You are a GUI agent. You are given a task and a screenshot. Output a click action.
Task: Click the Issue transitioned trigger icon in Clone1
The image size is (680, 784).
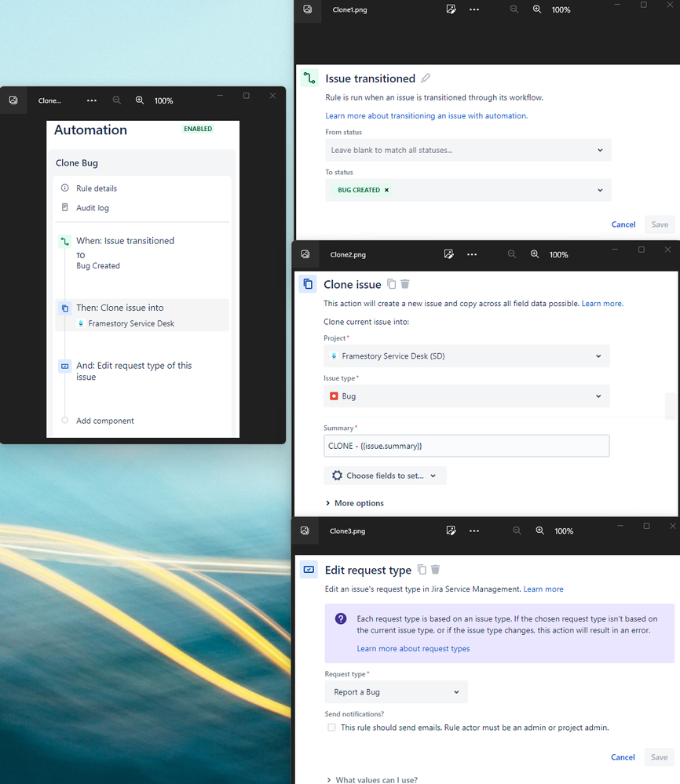tap(309, 78)
